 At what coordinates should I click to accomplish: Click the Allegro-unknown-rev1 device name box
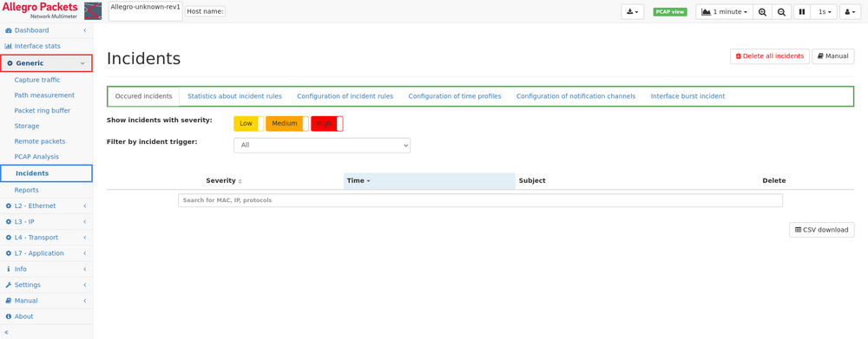pos(146,11)
